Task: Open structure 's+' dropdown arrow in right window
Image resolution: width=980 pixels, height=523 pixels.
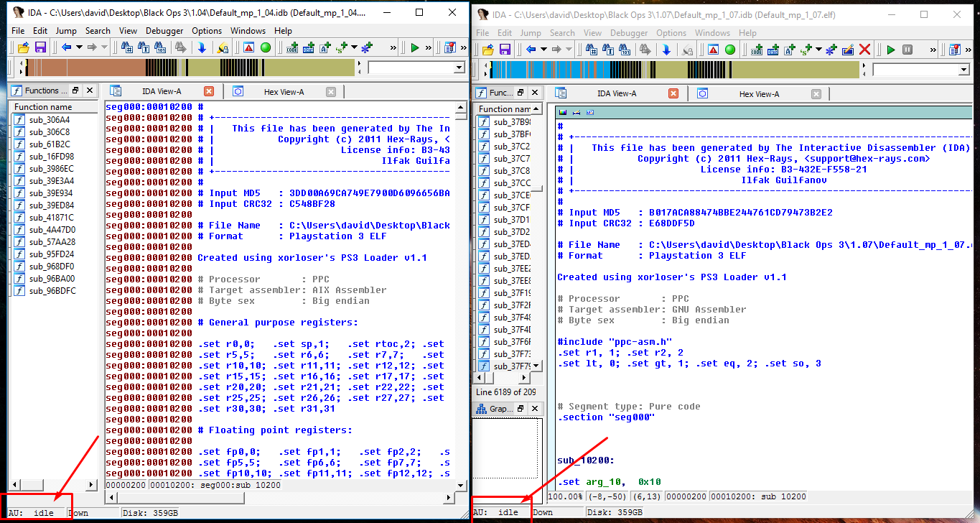Action: click(x=819, y=50)
